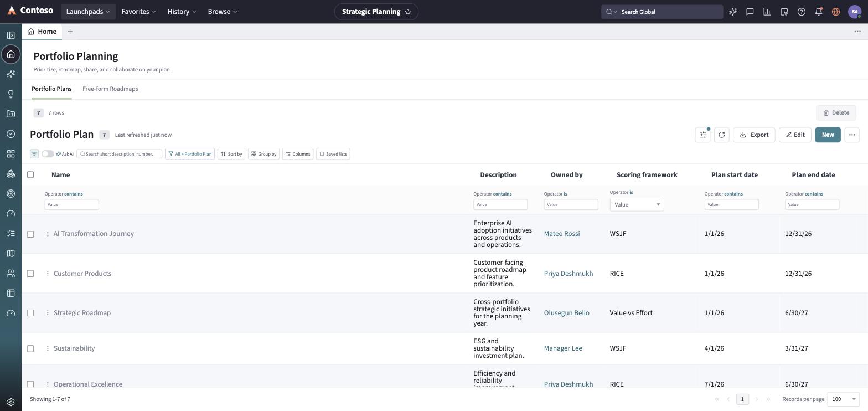Open the list more-actions ellipsis menu

click(x=852, y=135)
